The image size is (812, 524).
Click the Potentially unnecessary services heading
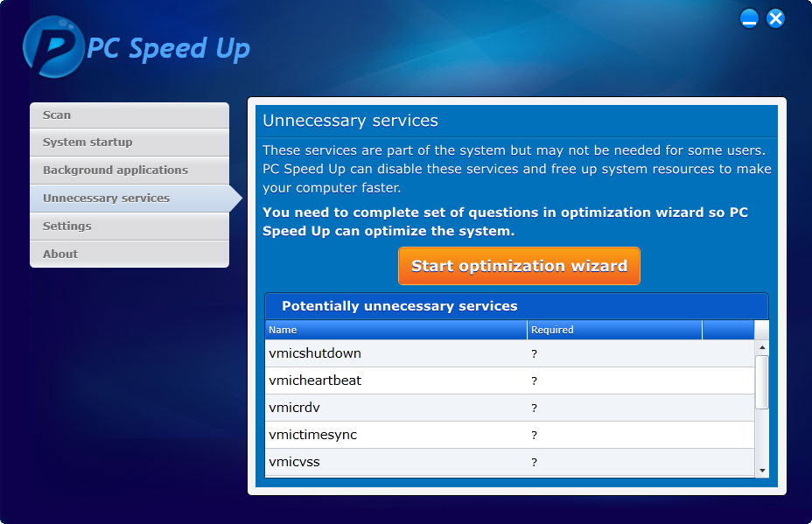click(399, 306)
